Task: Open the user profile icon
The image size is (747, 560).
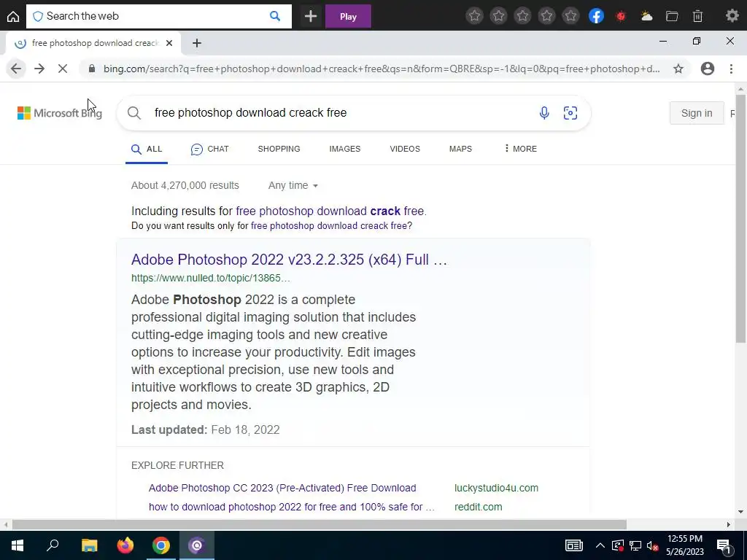Action: click(x=708, y=69)
